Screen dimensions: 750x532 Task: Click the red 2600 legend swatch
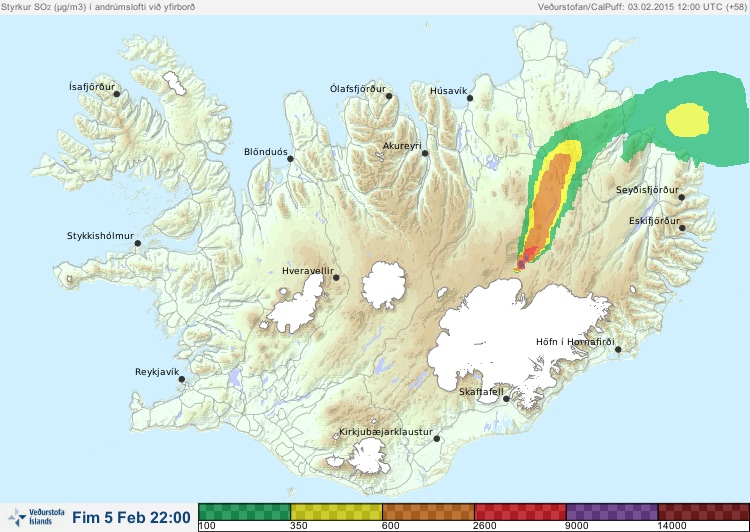point(520,512)
